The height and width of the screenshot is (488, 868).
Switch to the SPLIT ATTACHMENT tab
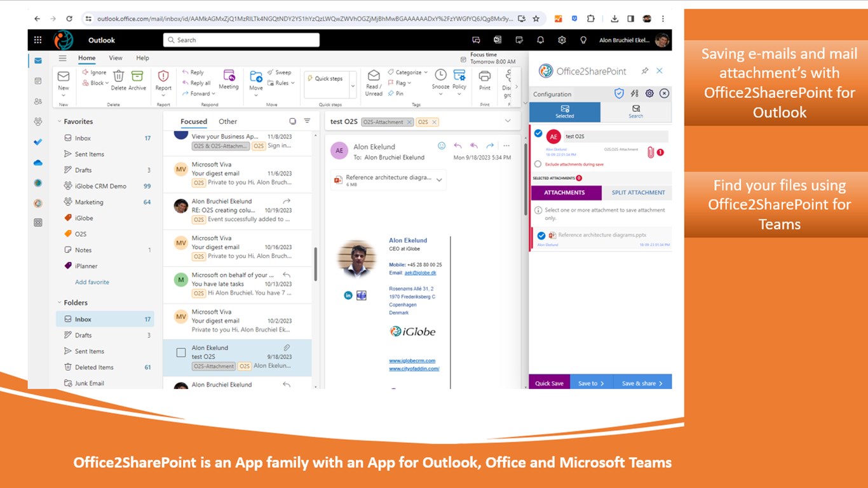coord(638,193)
